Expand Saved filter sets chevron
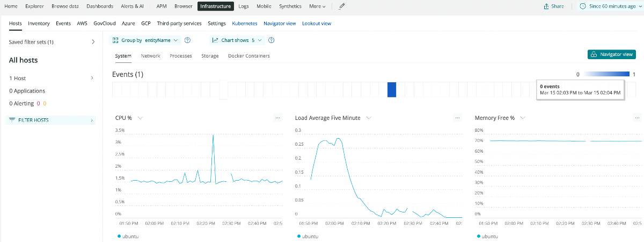 point(92,42)
